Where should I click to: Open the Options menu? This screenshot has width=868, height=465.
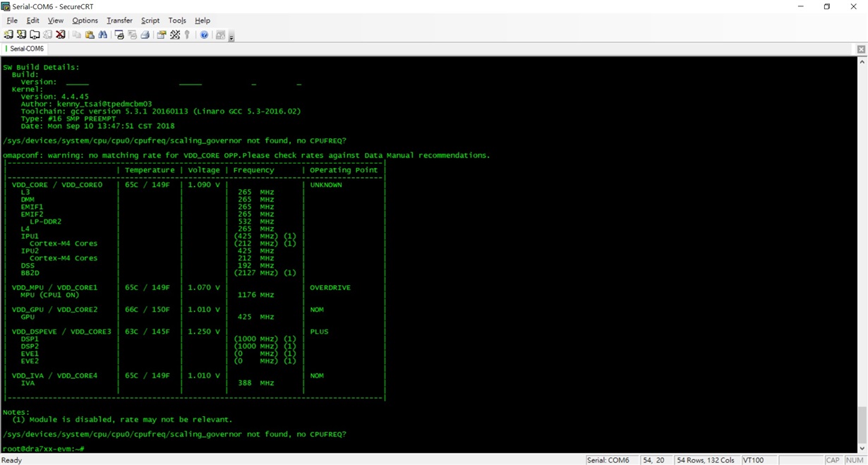(x=85, y=20)
